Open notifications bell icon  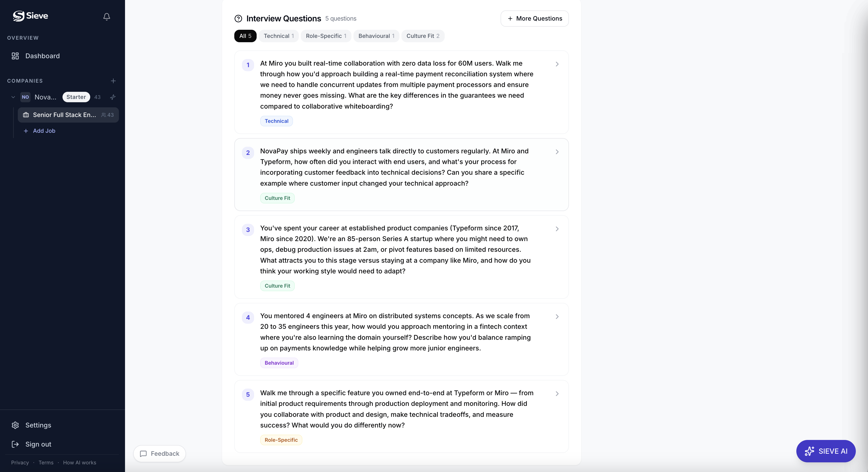(x=106, y=17)
